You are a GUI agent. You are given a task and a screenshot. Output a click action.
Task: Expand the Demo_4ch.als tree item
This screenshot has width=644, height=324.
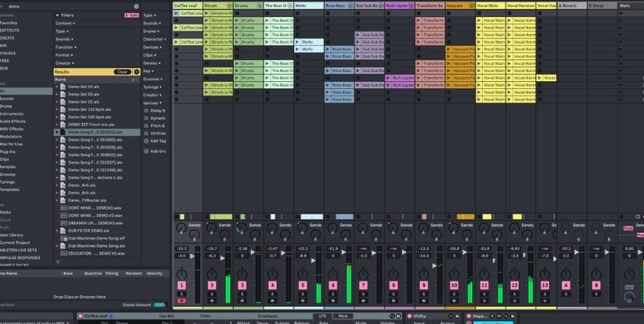click(57, 185)
